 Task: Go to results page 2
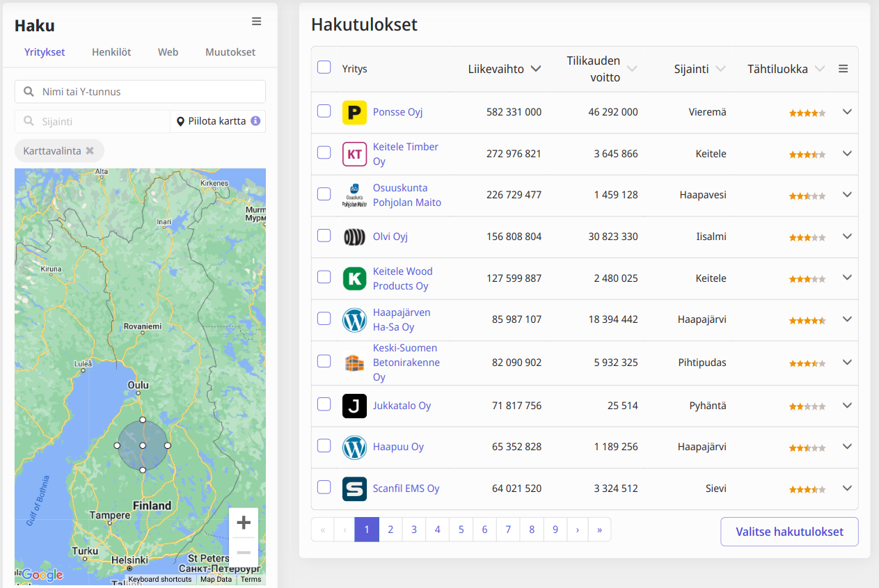click(390, 530)
